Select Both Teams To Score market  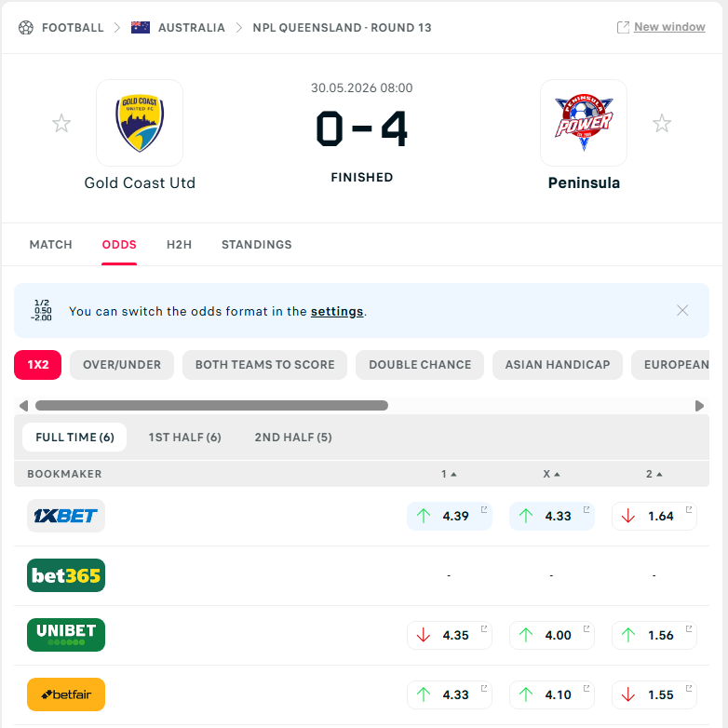click(264, 365)
